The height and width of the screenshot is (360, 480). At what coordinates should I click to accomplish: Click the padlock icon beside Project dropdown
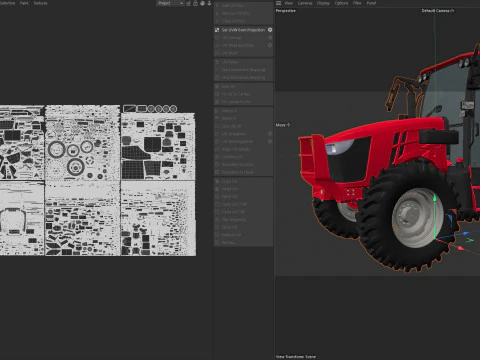195,3
